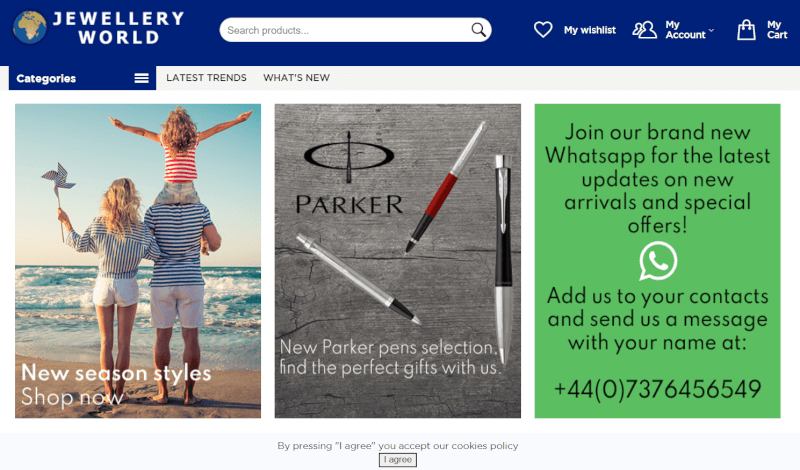Click the I agree cookies button
The image size is (800, 470).
click(397, 460)
